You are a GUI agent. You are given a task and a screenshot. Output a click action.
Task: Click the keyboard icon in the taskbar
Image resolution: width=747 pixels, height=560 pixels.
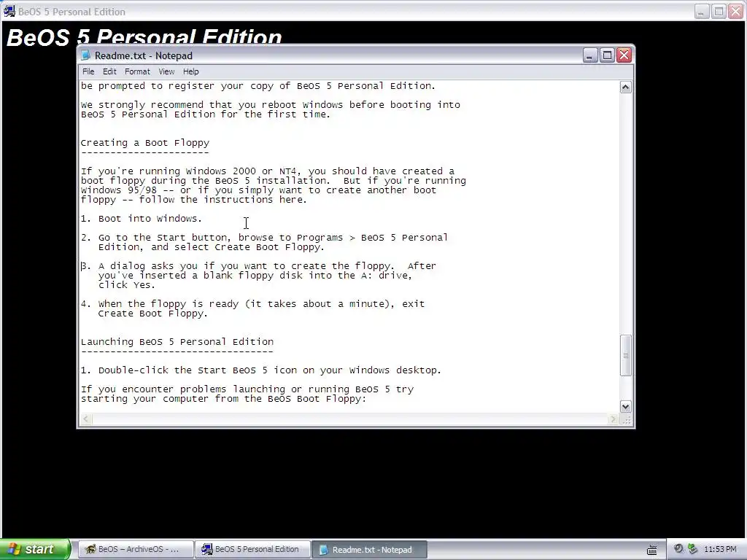[652, 550]
